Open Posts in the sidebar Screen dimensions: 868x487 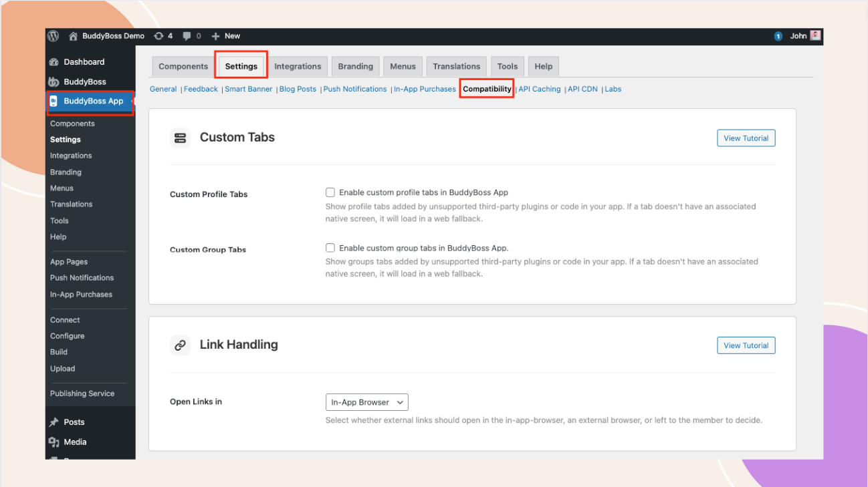pos(74,422)
